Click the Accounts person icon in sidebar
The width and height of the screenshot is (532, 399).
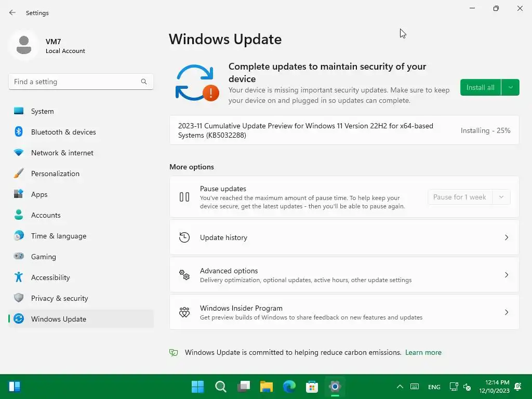(19, 215)
